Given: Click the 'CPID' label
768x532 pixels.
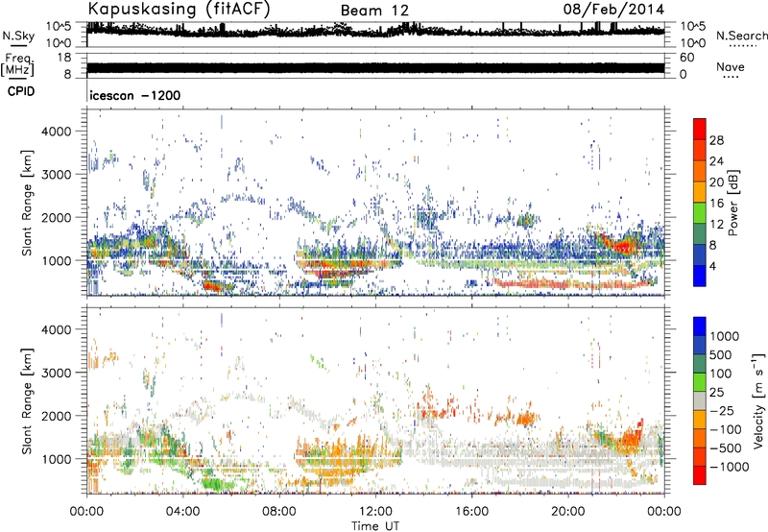Looking at the screenshot, I should coord(21,91).
